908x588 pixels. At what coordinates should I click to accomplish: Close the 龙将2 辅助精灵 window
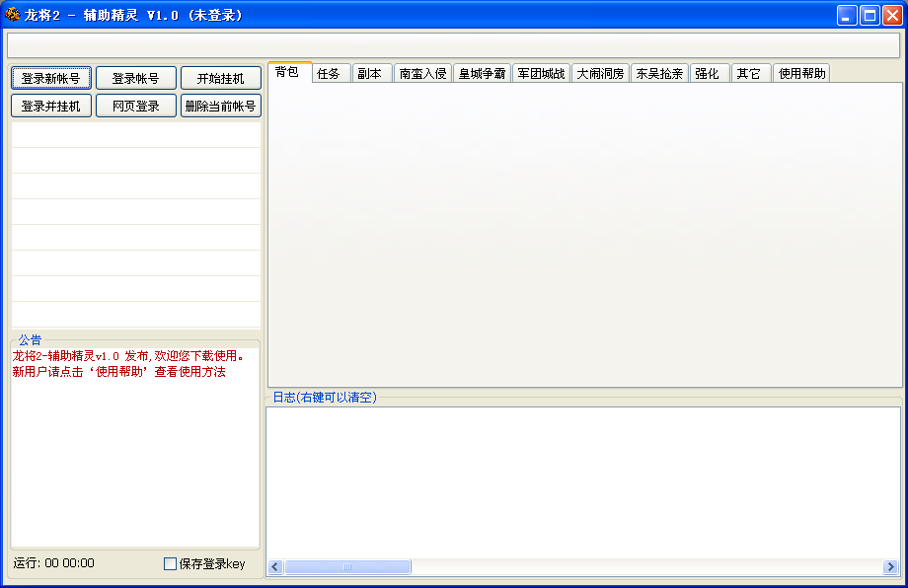tap(892, 15)
